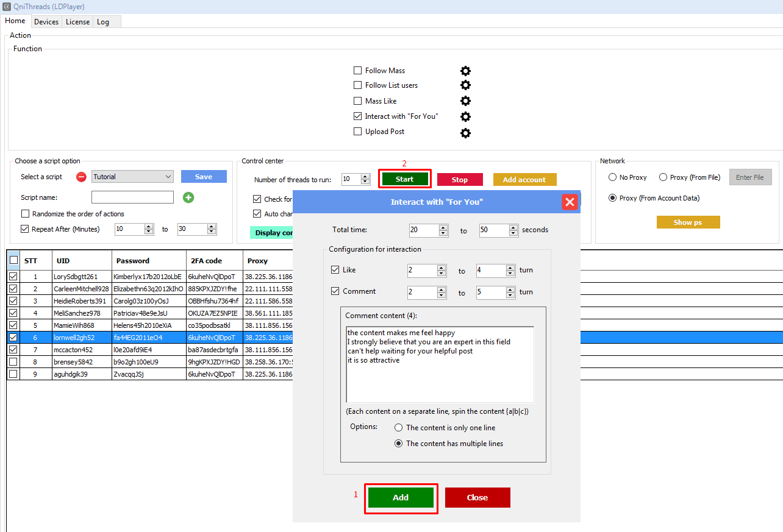This screenshot has width=783, height=532.
Task: Select "The content is only one line"
Action: tap(399, 428)
